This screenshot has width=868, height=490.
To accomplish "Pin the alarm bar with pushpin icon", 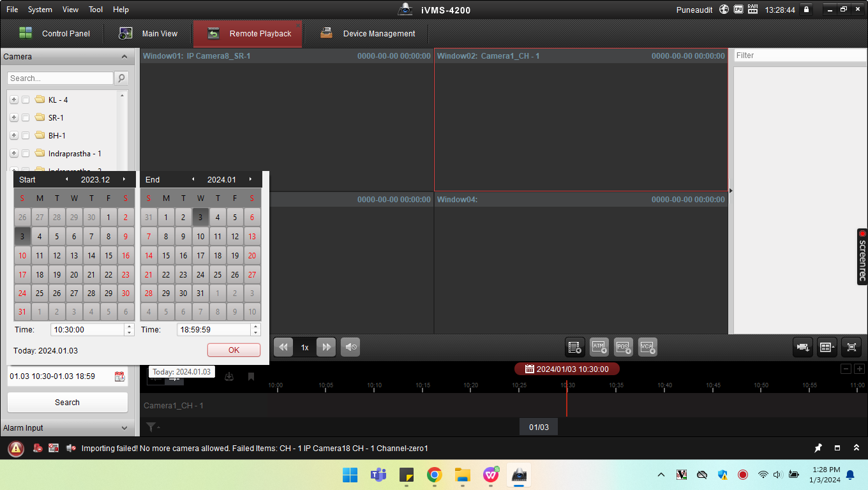I will pyautogui.click(x=818, y=448).
